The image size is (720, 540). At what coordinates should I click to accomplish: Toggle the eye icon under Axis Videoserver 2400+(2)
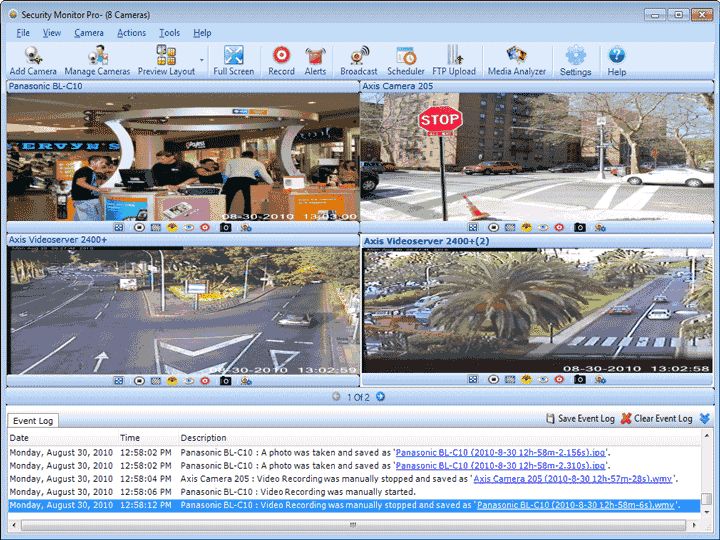click(x=543, y=379)
